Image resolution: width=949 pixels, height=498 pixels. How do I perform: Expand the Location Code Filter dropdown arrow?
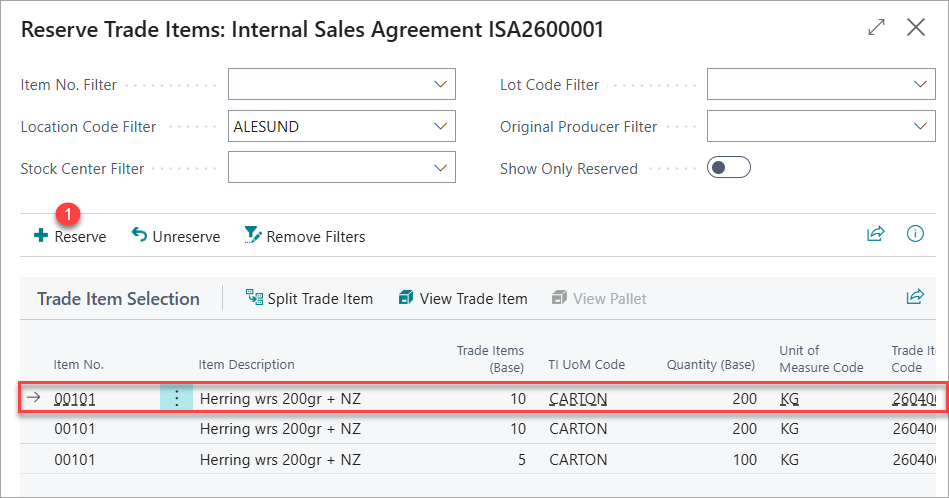(441, 126)
